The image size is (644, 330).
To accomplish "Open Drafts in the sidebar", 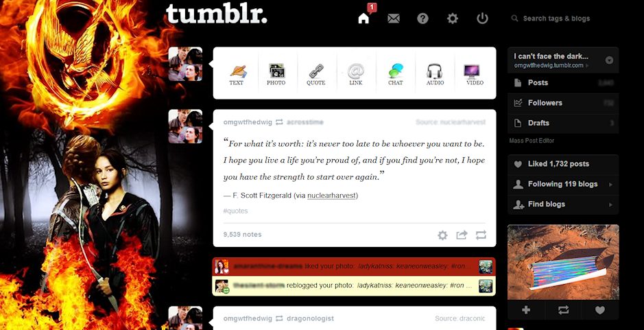I will coord(563,123).
